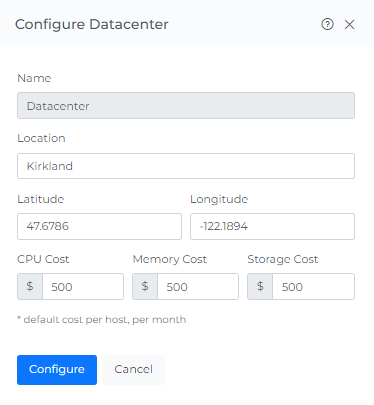Click the dollar sign beside Memory Cost

click(x=145, y=286)
